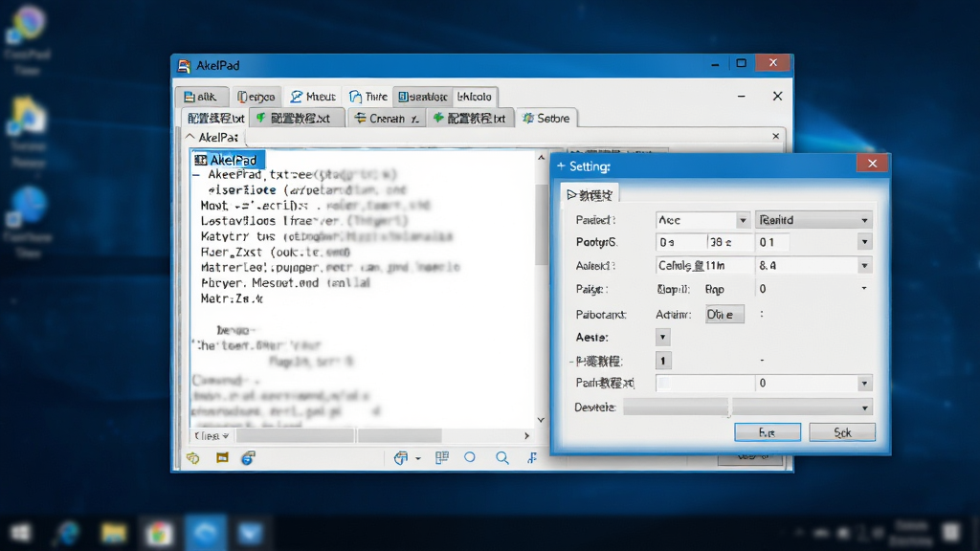Open the 'Mueut' toolbar menu
This screenshot has width=980, height=551.
pos(313,97)
